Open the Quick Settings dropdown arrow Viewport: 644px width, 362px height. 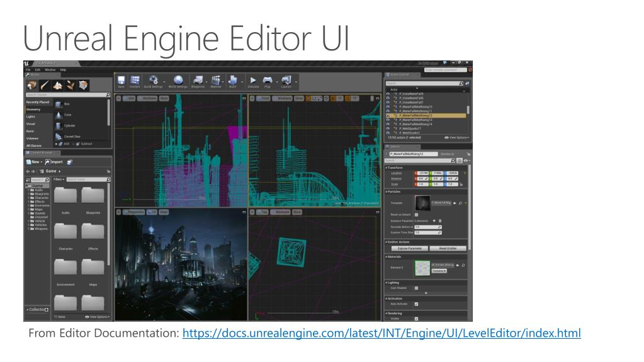pyautogui.click(x=164, y=82)
